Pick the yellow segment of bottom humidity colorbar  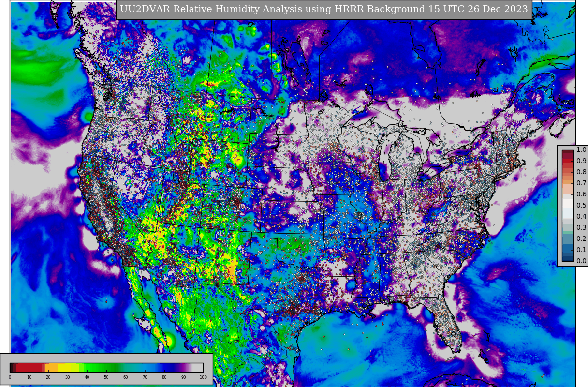[x=69, y=368]
